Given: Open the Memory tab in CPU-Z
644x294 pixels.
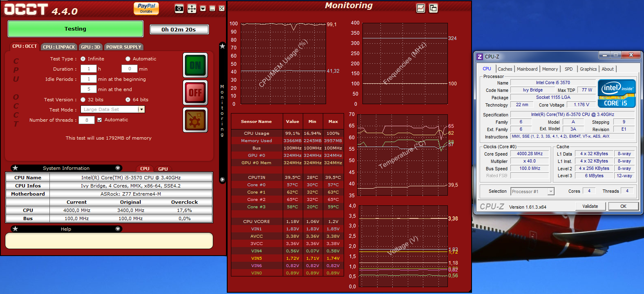Looking at the screenshot, I should click(550, 69).
